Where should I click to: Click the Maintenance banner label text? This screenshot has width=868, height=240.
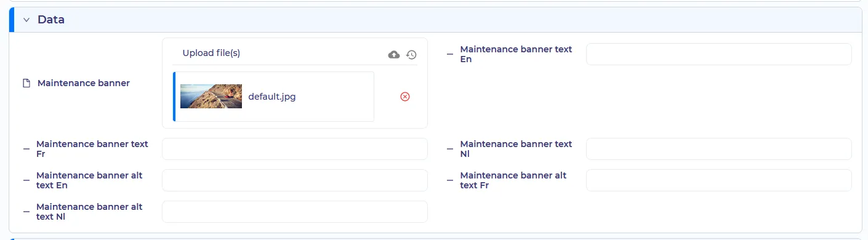84,83
